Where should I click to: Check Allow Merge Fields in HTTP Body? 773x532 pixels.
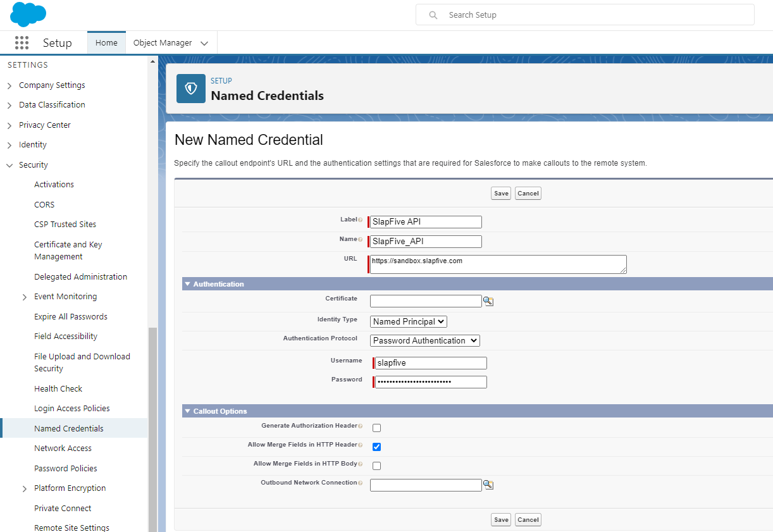[x=376, y=466]
